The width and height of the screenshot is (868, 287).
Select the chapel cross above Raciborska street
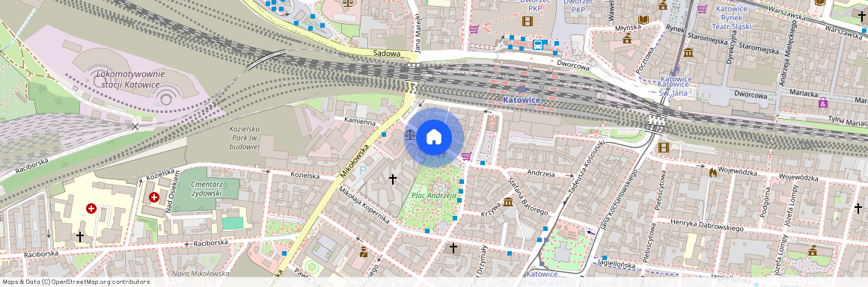80,237
